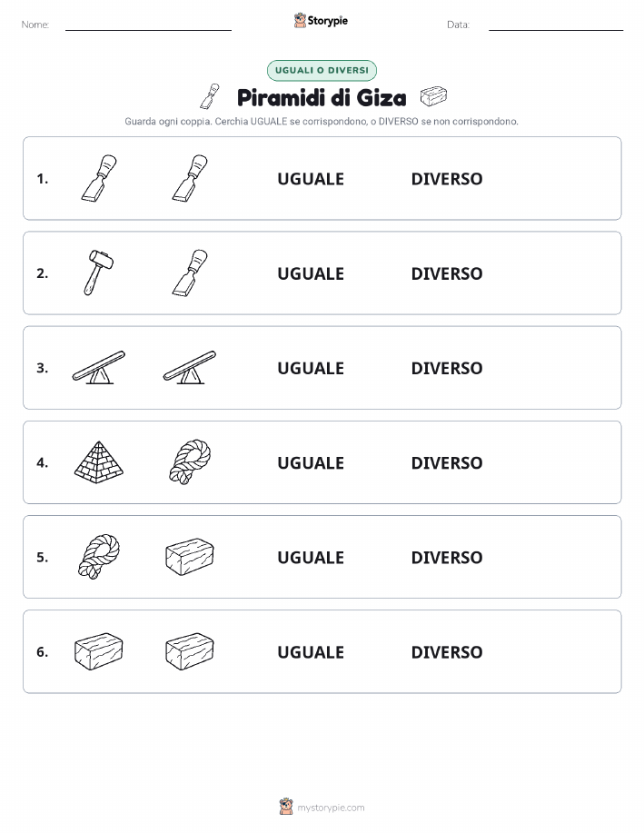The height and width of the screenshot is (833, 644).
Task: Select UGUALE for row 3
Action: coord(311,368)
